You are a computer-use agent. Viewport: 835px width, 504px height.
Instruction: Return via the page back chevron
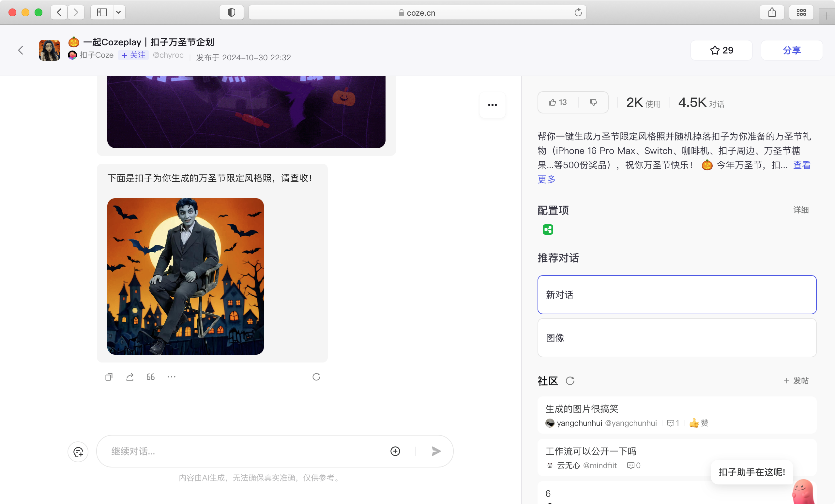tap(21, 51)
